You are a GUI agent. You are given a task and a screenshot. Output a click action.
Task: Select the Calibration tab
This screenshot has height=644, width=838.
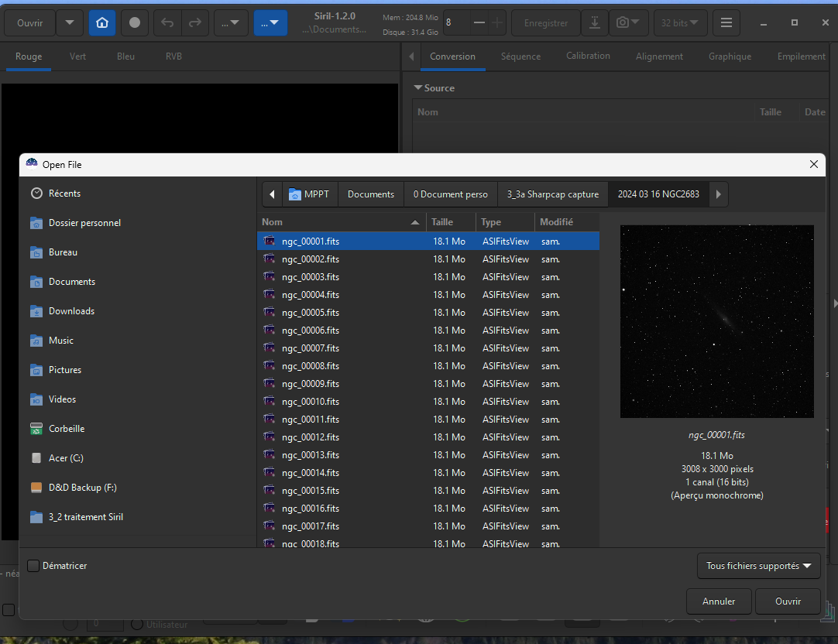coord(588,56)
